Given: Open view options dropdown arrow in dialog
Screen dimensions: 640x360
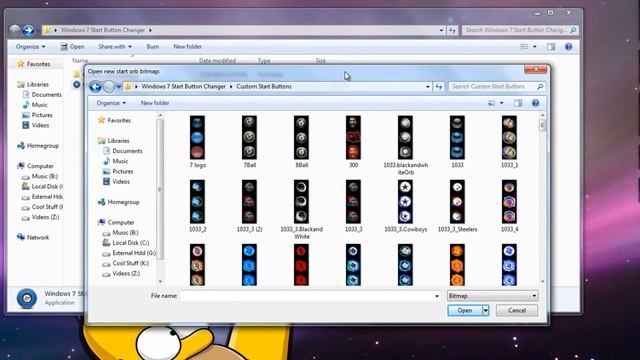Looking at the screenshot, I should pyautogui.click(x=502, y=103).
